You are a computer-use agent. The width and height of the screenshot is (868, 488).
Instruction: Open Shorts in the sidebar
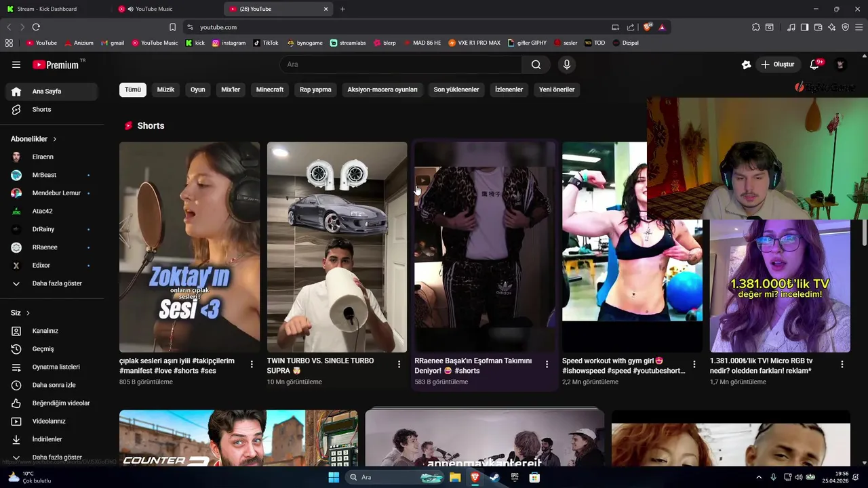pyautogui.click(x=52, y=109)
